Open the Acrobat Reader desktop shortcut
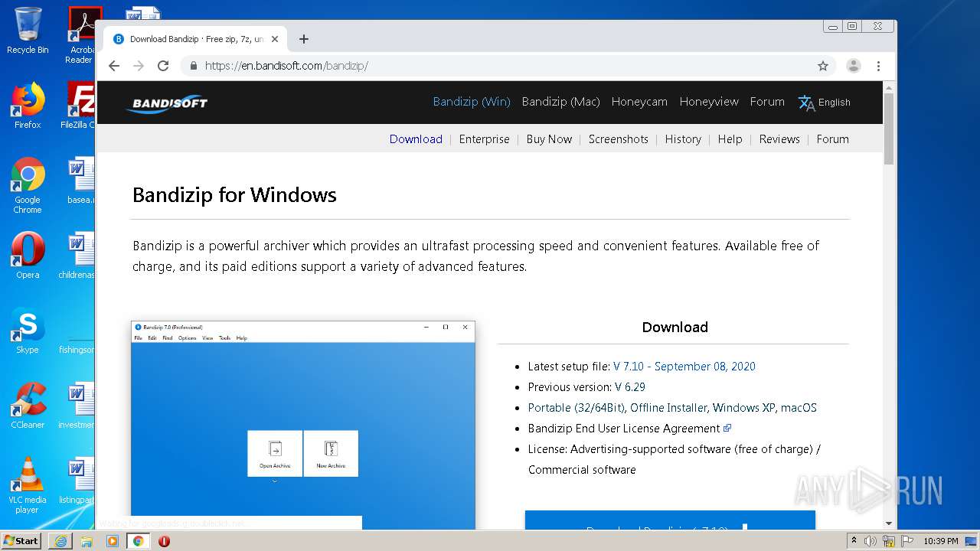Image resolution: width=980 pixels, height=551 pixels. click(x=81, y=35)
